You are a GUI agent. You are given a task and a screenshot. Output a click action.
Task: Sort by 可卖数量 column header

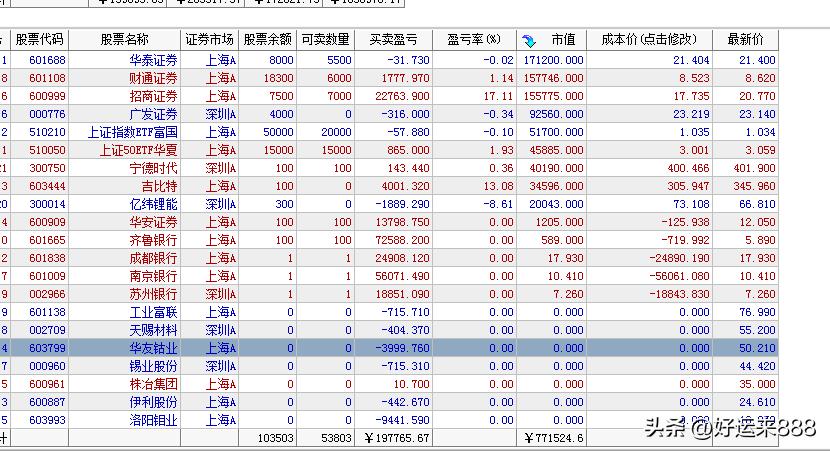click(x=326, y=40)
